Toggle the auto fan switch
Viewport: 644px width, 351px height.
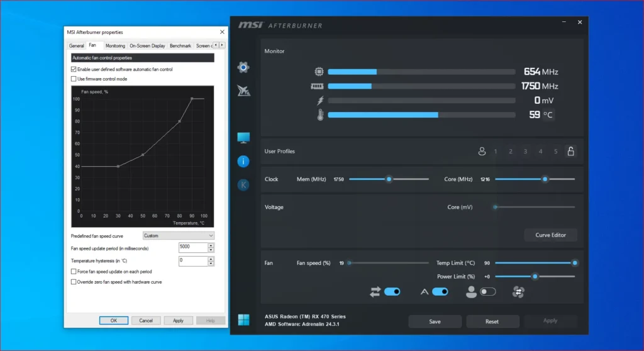tap(440, 292)
